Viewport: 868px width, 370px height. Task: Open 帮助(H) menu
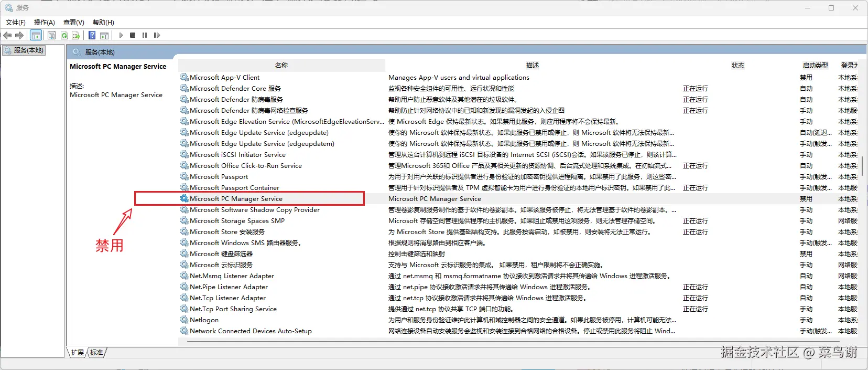pos(103,22)
